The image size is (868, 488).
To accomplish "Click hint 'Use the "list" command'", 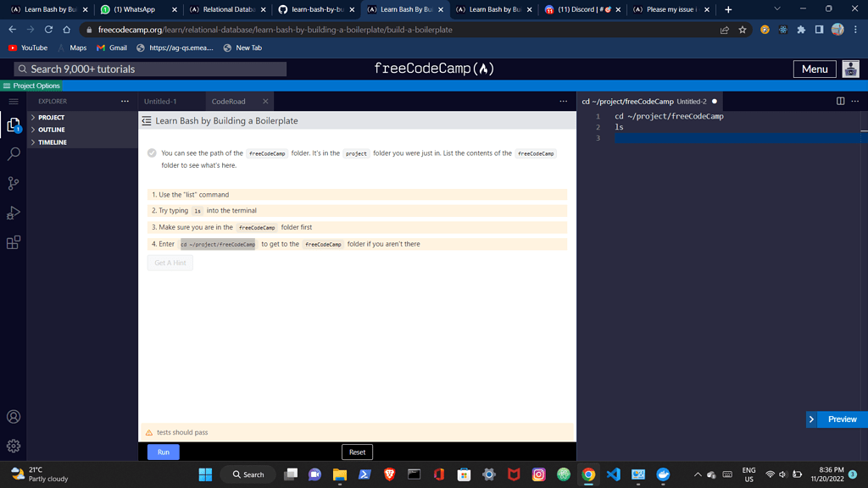I will pyautogui.click(x=357, y=195).
